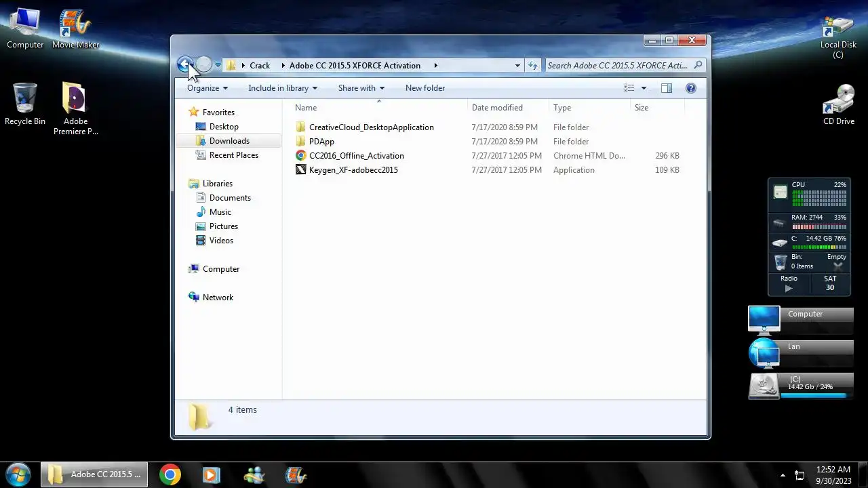Open the Documents library
868x488 pixels.
(230, 198)
